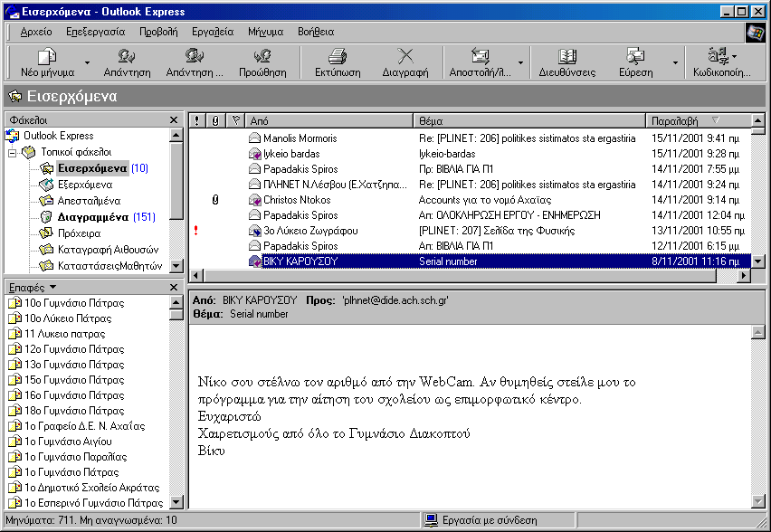Sort messages by the Παραλαβή column header
This screenshot has height=532, width=771.
tap(699, 120)
